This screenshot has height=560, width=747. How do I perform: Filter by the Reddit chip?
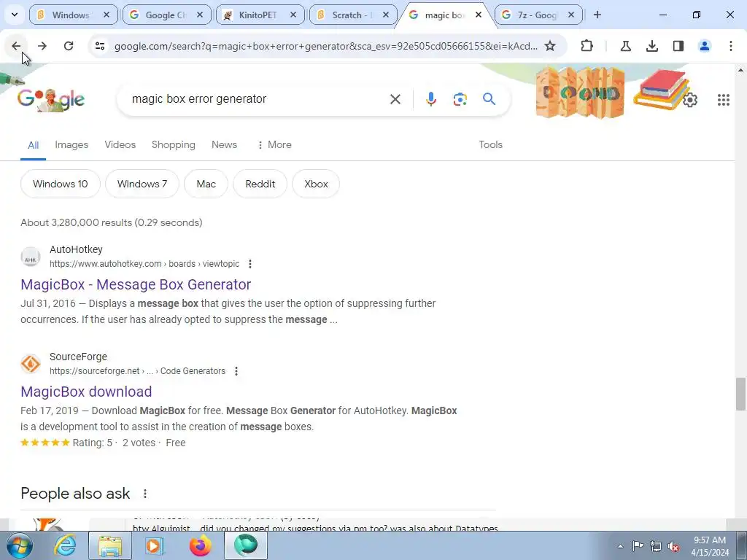tap(260, 184)
